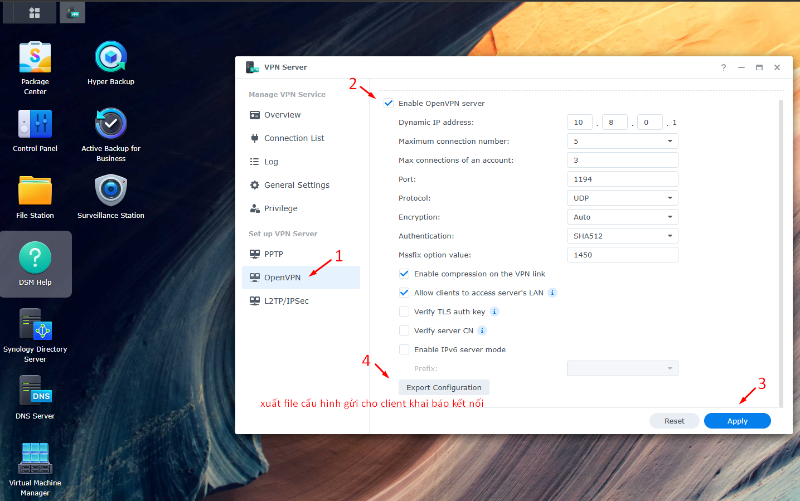
Task: Launch File Station
Action: click(x=35, y=191)
